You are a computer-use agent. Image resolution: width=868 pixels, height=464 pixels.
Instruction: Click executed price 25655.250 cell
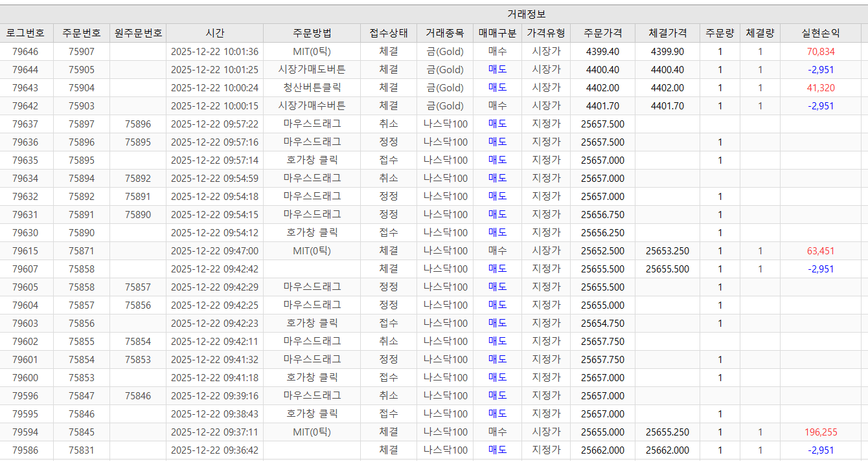667,432
